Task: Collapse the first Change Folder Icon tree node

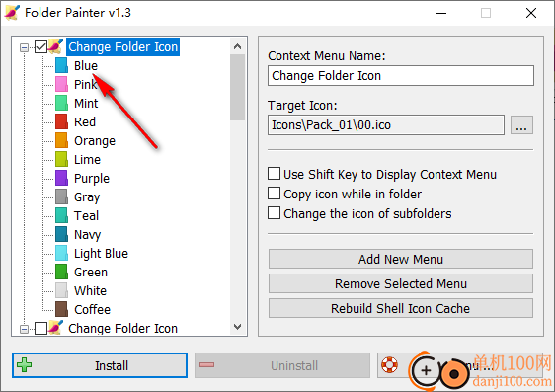Action: pos(24,47)
